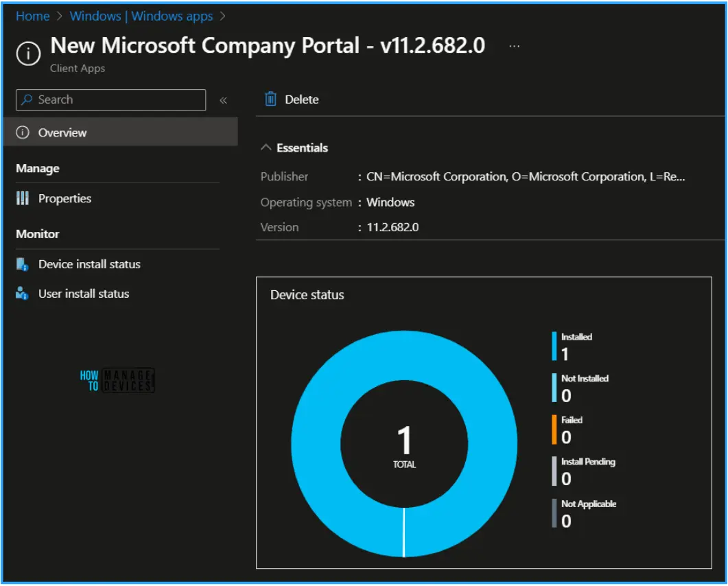Open User install status report
728x586 pixels.
[x=84, y=294]
